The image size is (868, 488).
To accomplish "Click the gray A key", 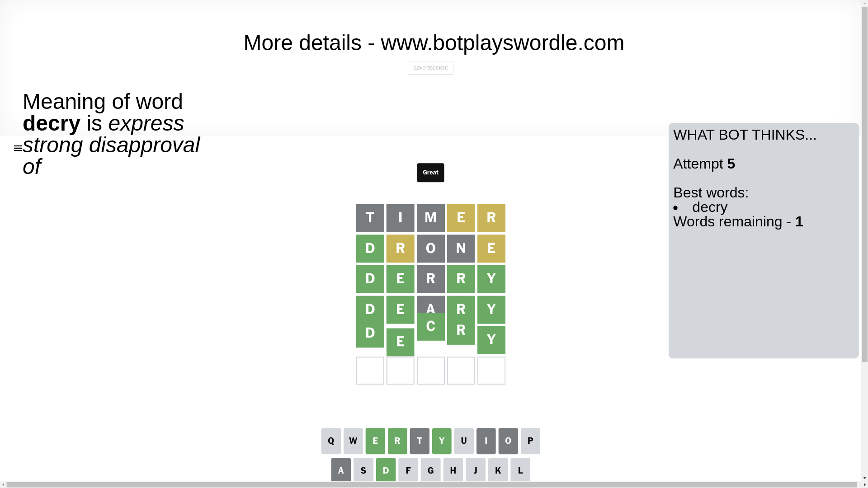I will pos(341,470).
